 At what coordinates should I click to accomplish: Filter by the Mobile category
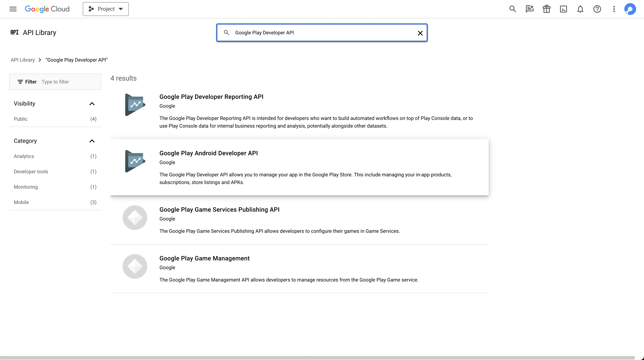21,202
